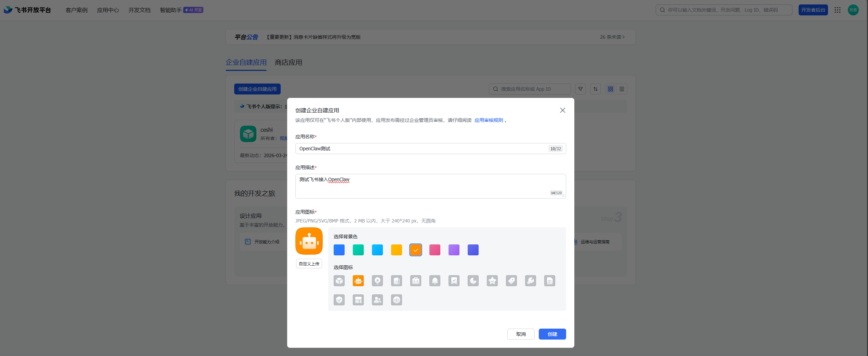The image size is (868, 356).
Task: Close the create app dialog
Action: (562, 110)
